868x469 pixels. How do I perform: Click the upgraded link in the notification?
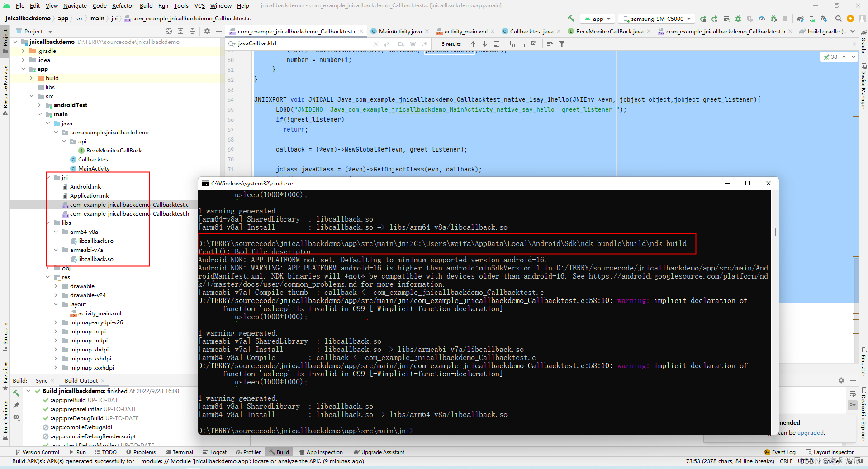tap(810, 433)
